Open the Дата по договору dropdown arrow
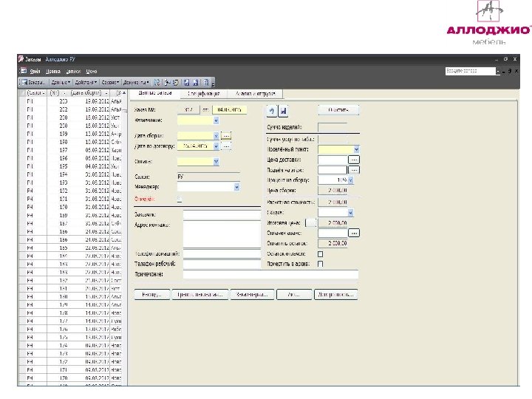 coord(216,146)
